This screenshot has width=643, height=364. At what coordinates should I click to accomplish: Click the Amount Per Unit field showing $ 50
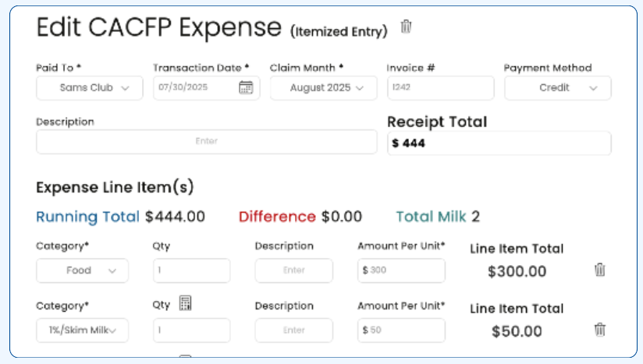coord(401,330)
